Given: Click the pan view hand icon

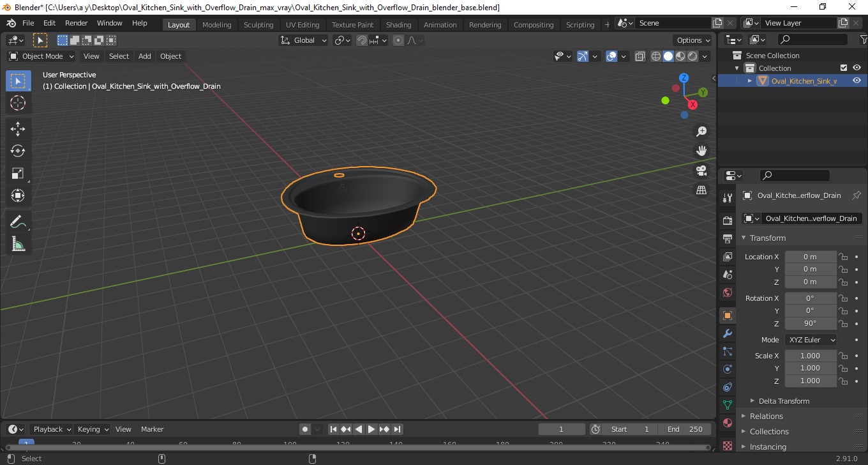Looking at the screenshot, I should (x=701, y=151).
